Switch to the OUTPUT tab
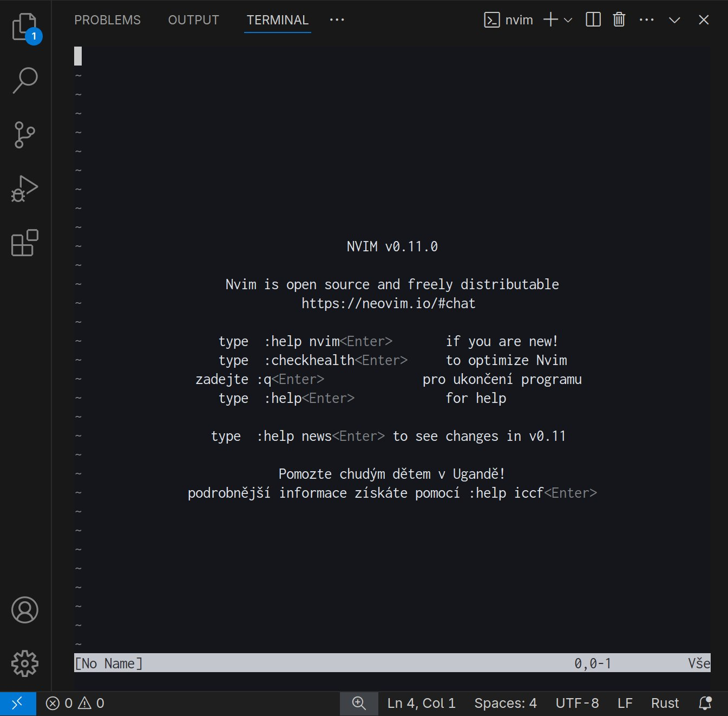Viewport: 728px width, 716px height. point(193,20)
